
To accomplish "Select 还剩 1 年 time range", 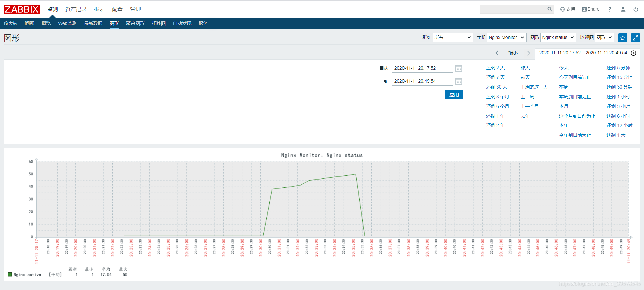I will click(x=495, y=116).
